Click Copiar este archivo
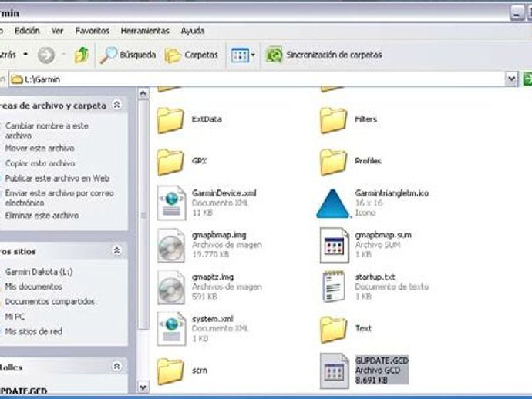Screen dimensions: 532x399 [x=40, y=163]
